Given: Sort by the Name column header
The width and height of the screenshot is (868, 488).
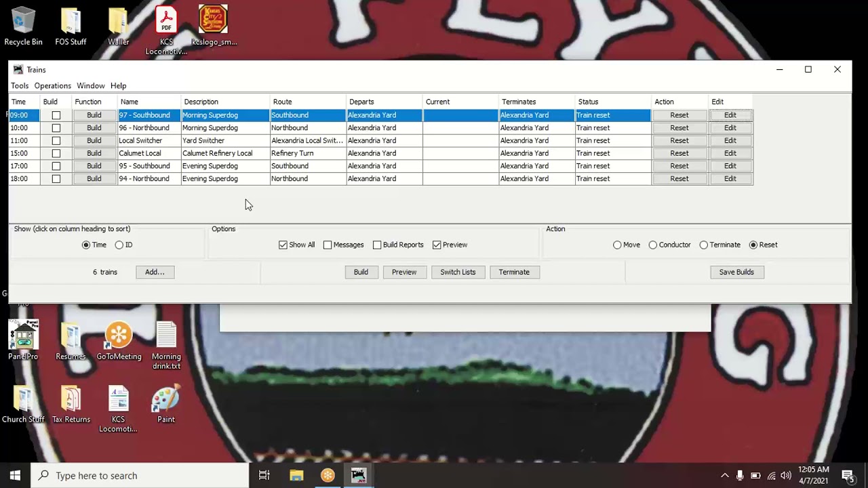Looking at the screenshot, I should coord(149,102).
